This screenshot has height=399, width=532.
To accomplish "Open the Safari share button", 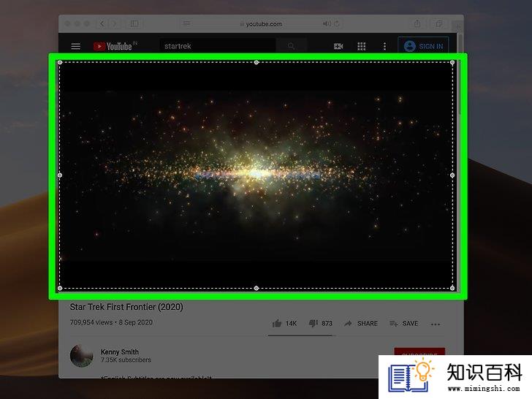I will coord(417,23).
